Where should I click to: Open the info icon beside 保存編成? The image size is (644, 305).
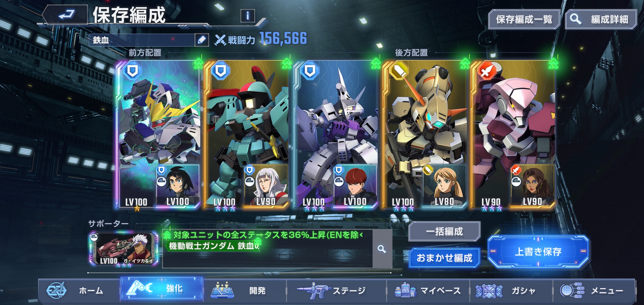pos(248,16)
